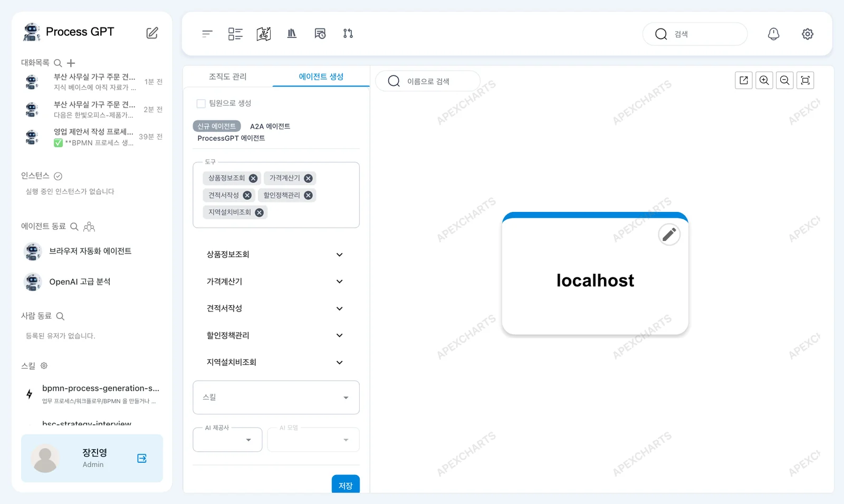
Task: Search agent colleagues magnifier icon
Action: [x=74, y=226]
